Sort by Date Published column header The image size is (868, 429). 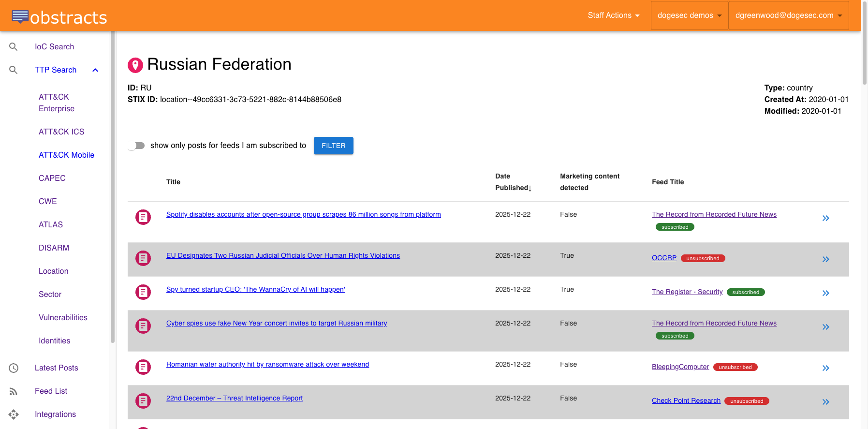tap(513, 182)
